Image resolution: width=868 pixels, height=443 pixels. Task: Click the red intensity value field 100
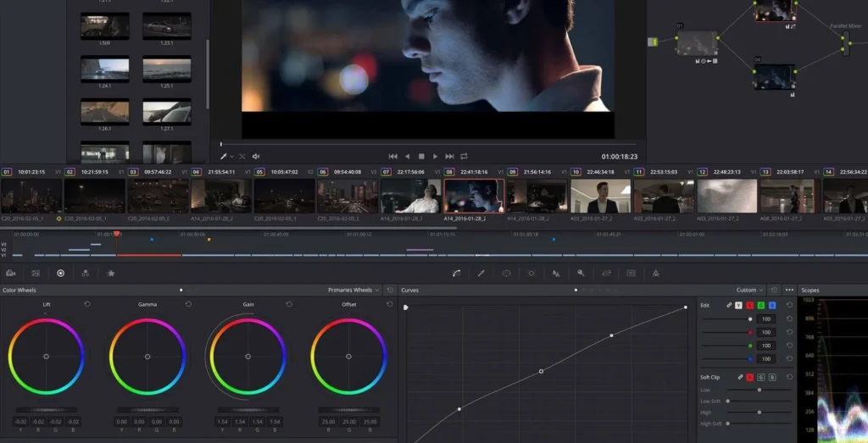[766, 332]
